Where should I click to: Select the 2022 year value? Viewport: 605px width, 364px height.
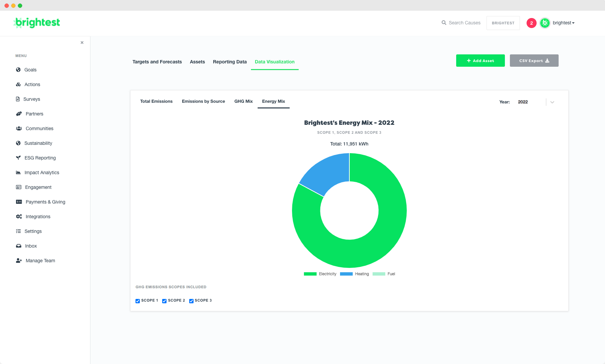coord(523,102)
